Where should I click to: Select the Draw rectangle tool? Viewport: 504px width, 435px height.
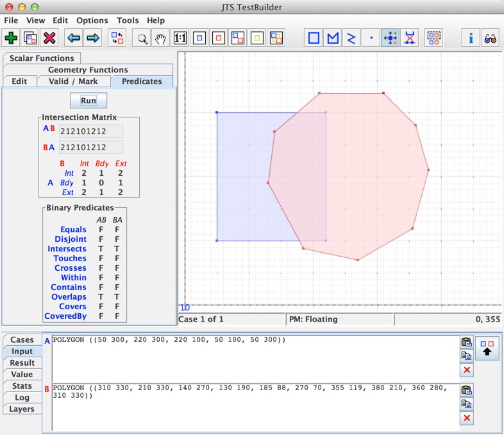(314, 38)
